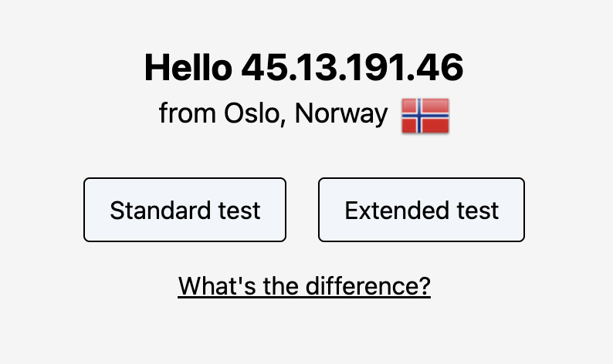This screenshot has width=613, height=364.
Task: Choose the right-hand Extended test option
Action: 422,210
